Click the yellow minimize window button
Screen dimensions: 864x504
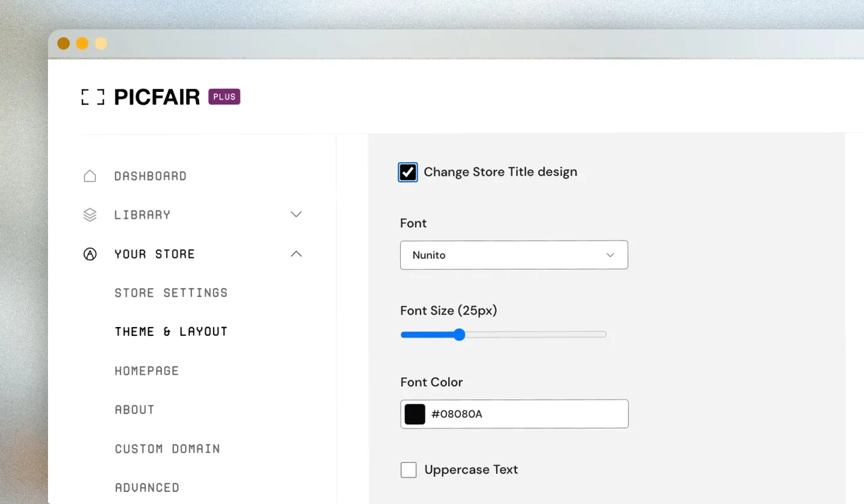click(82, 43)
